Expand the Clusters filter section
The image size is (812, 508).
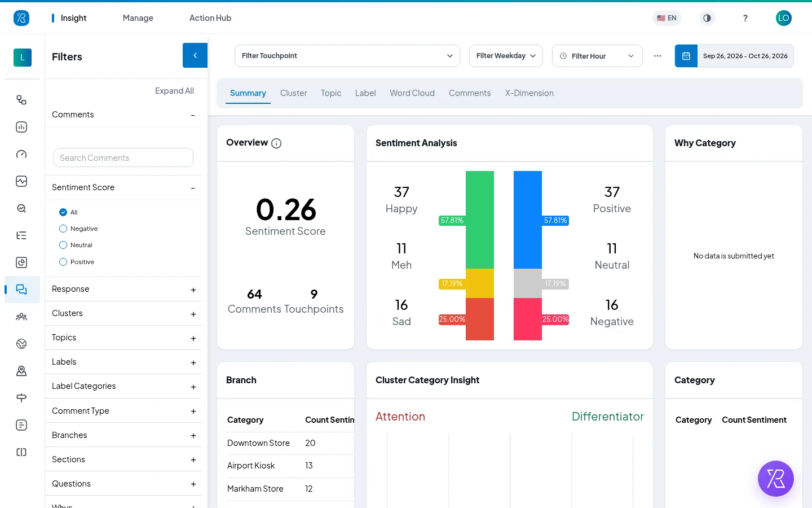[123, 313]
